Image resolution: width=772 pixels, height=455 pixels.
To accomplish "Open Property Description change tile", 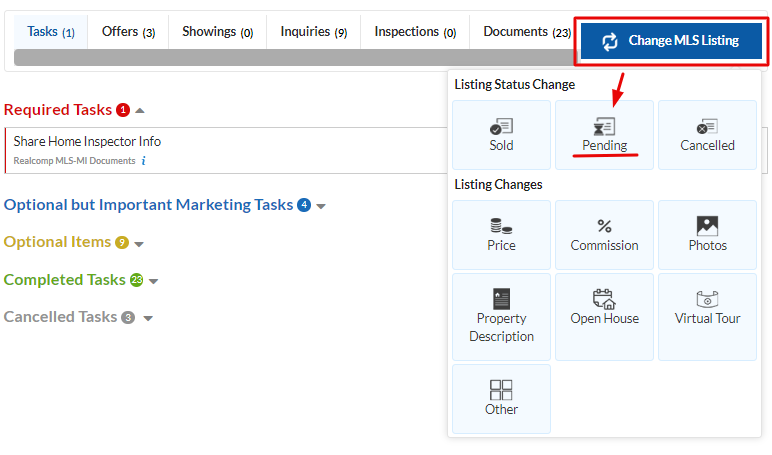I will click(501, 298).
